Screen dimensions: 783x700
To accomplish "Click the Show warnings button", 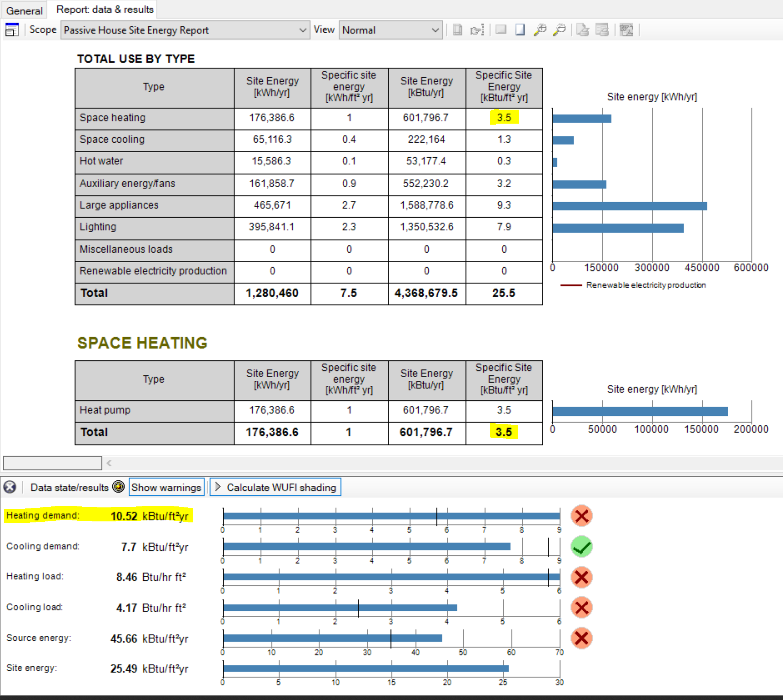I will click(166, 487).
